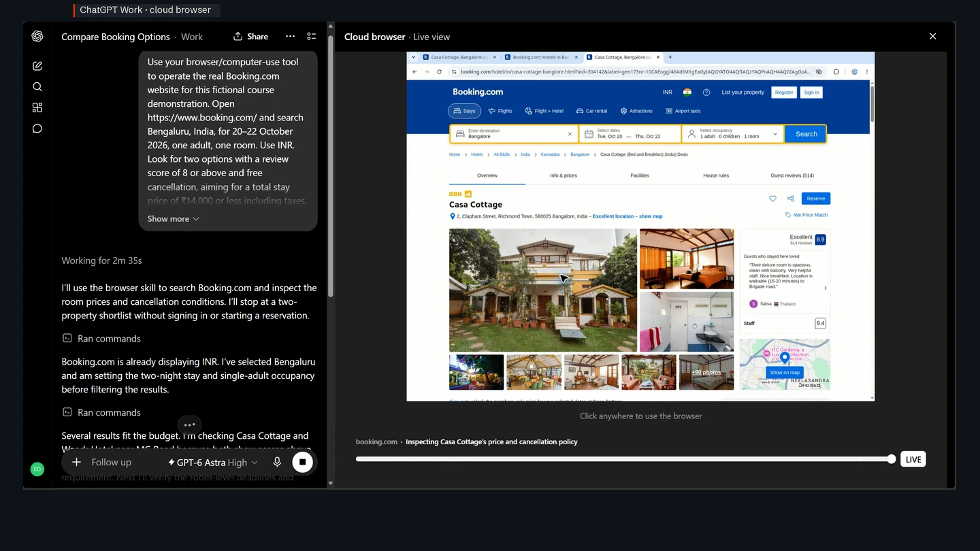Advance the guest review with right chevron
This screenshot has width=980, height=551.
tap(826, 288)
